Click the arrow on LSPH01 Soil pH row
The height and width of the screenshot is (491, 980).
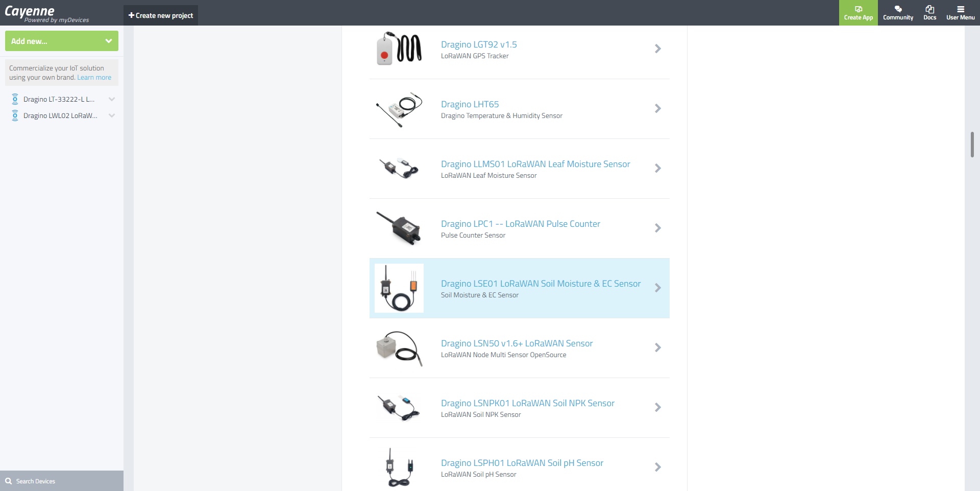[658, 467]
